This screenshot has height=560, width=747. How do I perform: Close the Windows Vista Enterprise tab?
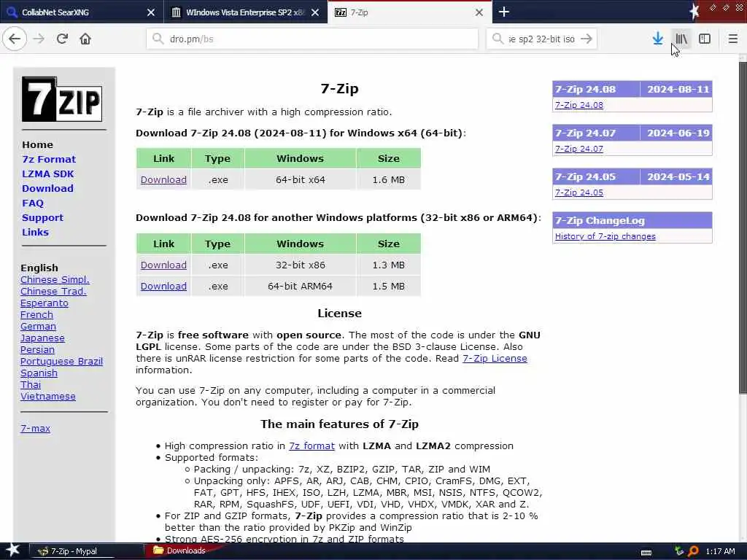tap(315, 12)
